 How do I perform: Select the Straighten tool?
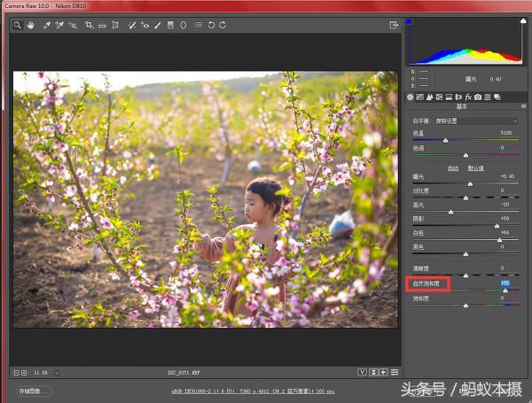click(102, 26)
